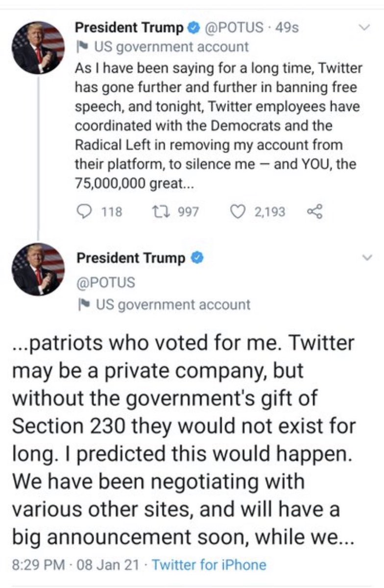Image resolution: width=384 pixels, height=588 pixels.
Task: Like the first tweet with the heart icon
Action: click(238, 211)
